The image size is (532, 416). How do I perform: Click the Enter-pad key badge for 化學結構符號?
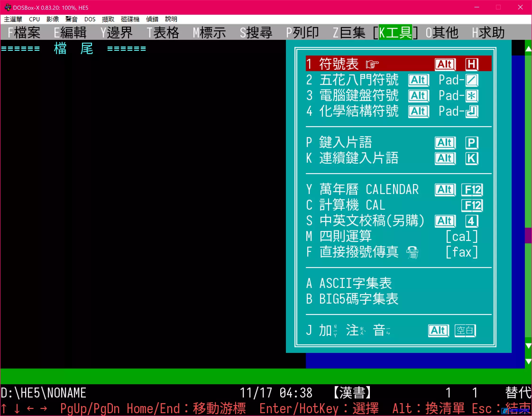click(472, 111)
